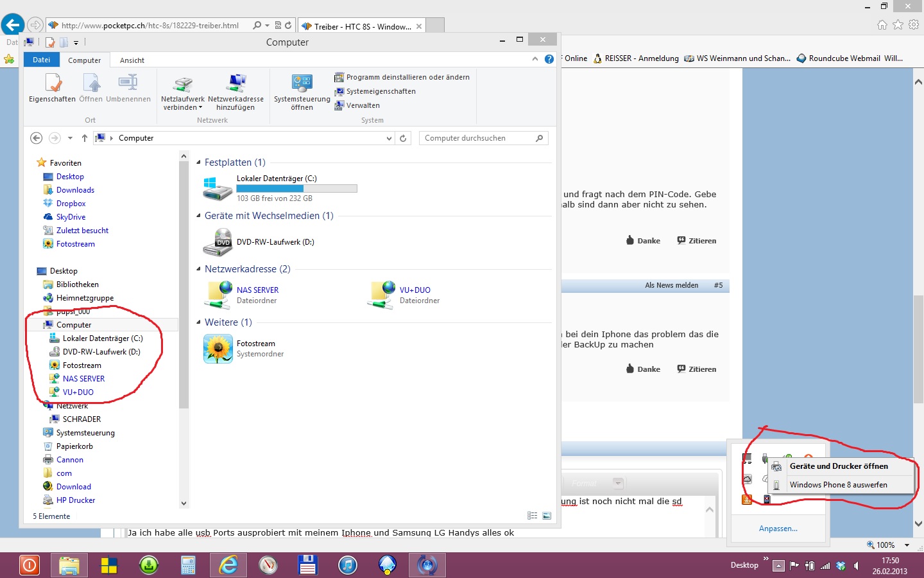Click the red power button taskbar icon

click(29, 565)
